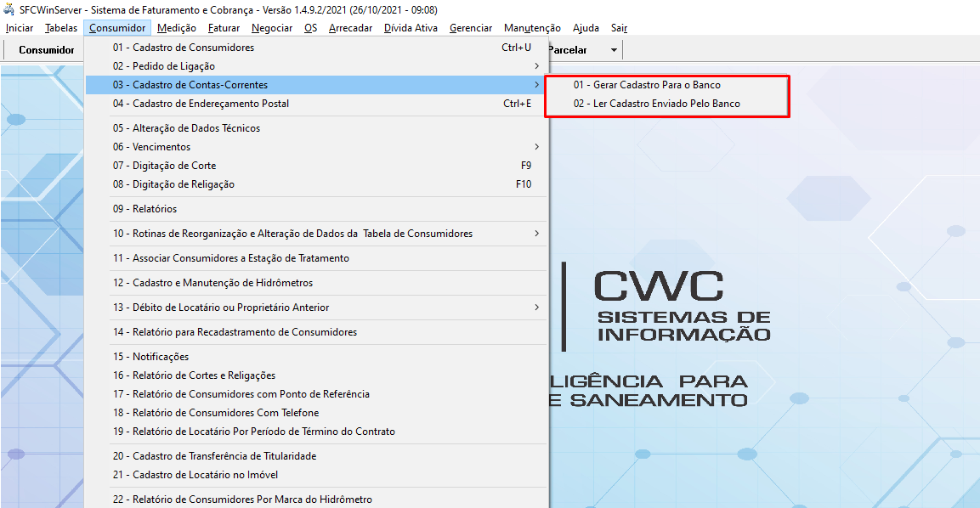The width and height of the screenshot is (980, 508).
Task: Click the SFCWinServer application icon in the title bar
Action: [x=7, y=8]
